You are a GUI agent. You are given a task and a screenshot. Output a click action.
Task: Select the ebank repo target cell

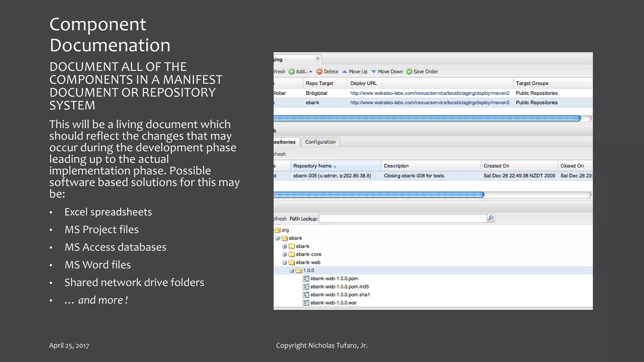coord(313,103)
